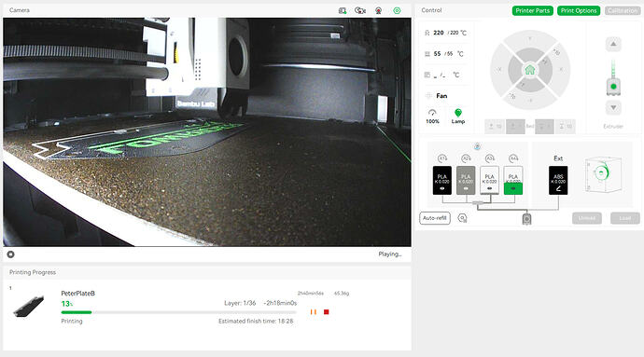The image size is (644, 357).
Task: Toggle the timelapse camera icon
Action: pyautogui.click(x=360, y=10)
